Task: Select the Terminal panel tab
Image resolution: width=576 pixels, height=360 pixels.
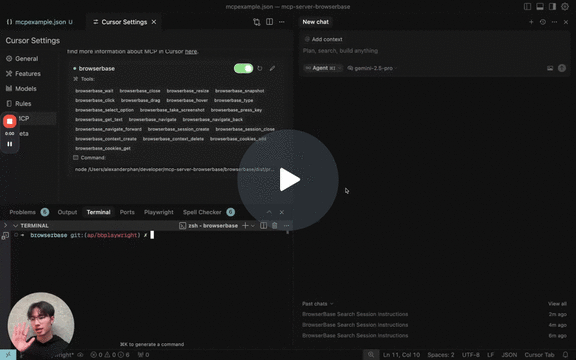Action: [x=98, y=212]
